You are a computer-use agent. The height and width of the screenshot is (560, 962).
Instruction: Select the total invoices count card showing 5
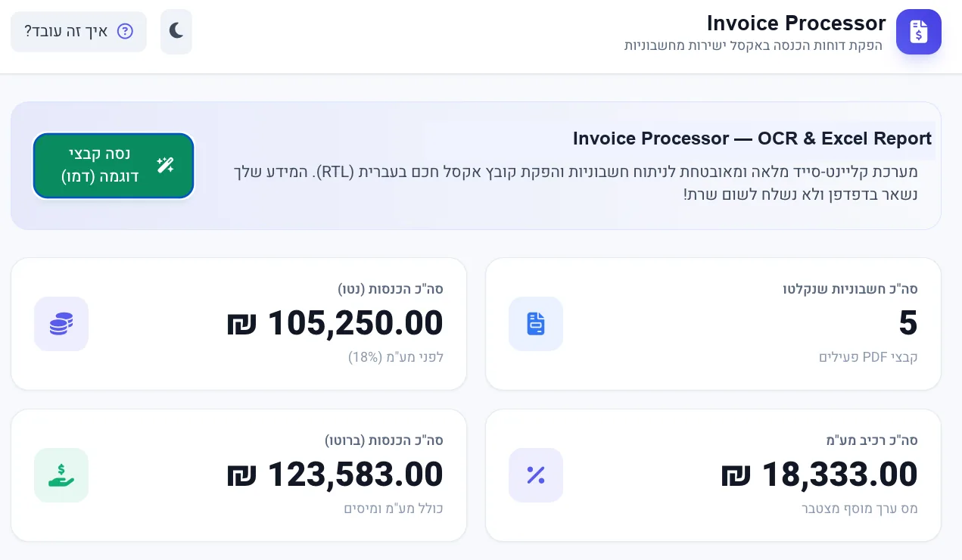[713, 324]
